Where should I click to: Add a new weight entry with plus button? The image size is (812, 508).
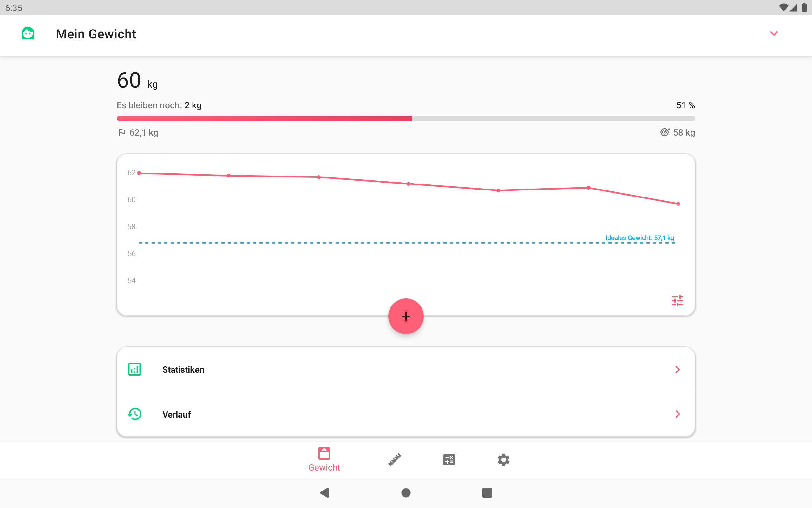point(406,316)
